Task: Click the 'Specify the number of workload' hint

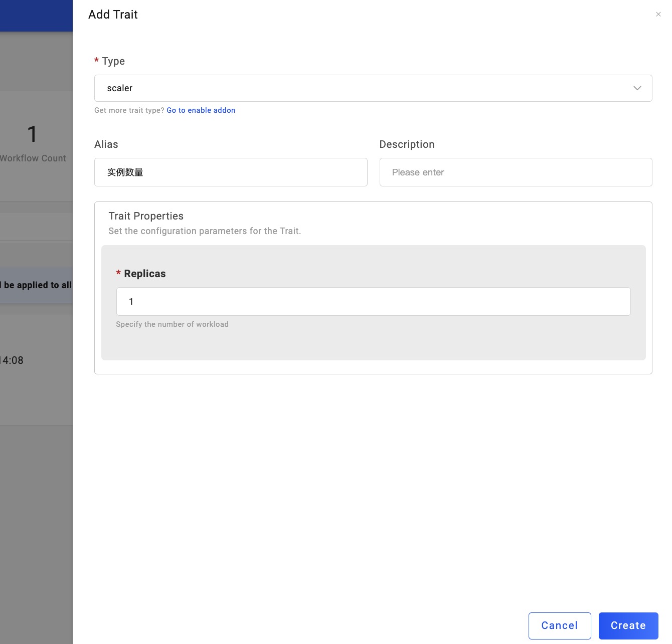Action: coord(172,324)
